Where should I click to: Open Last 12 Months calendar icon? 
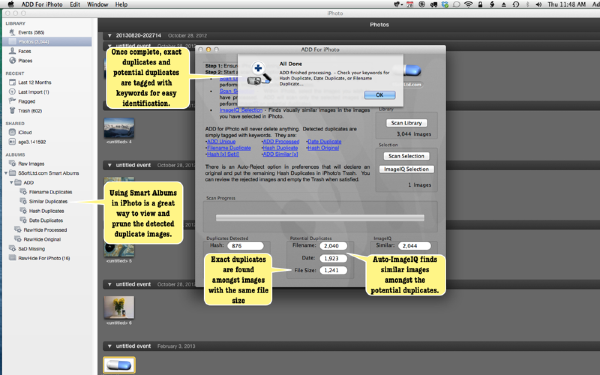click(x=12, y=82)
